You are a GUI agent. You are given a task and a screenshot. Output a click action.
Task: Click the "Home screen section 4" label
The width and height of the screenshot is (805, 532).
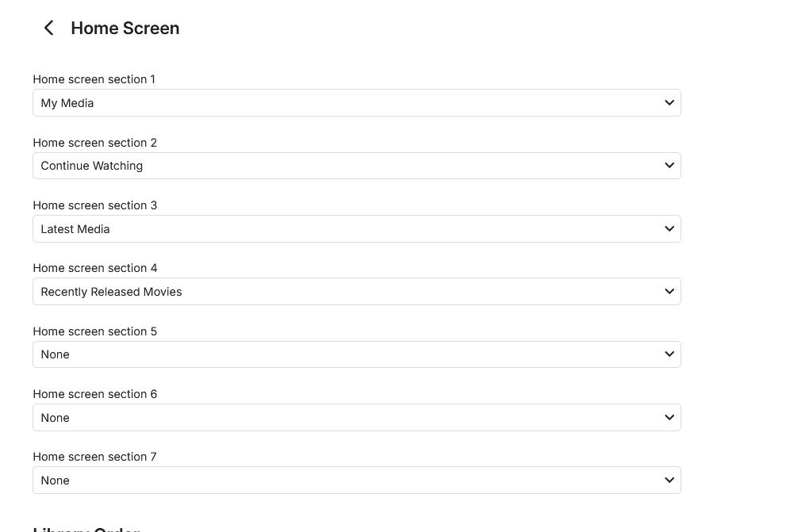[95, 268]
